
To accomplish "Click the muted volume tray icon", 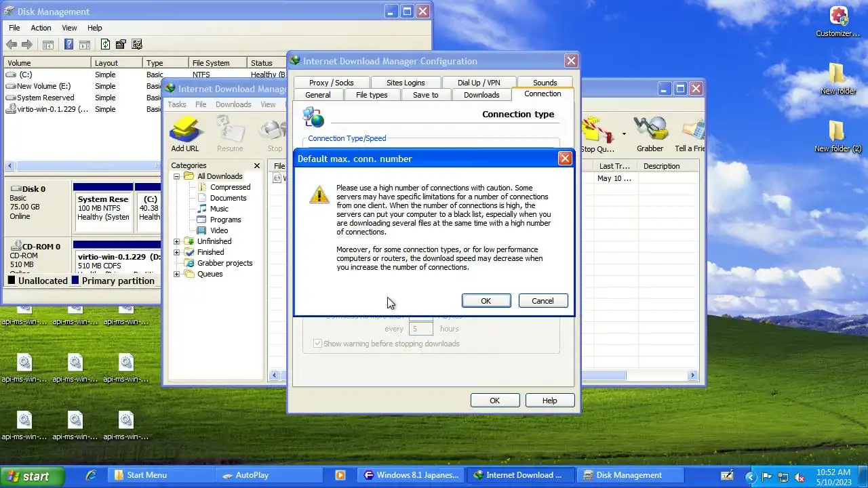I will (799, 476).
